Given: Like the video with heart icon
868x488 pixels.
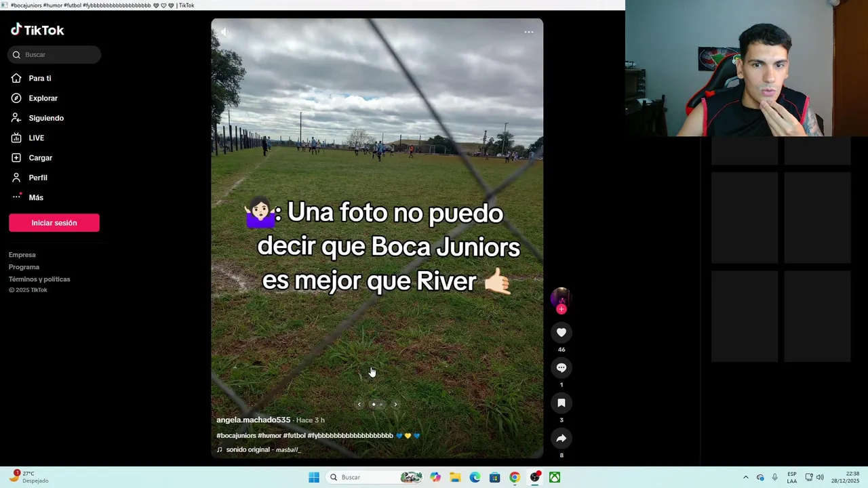Looking at the screenshot, I should 561,333.
